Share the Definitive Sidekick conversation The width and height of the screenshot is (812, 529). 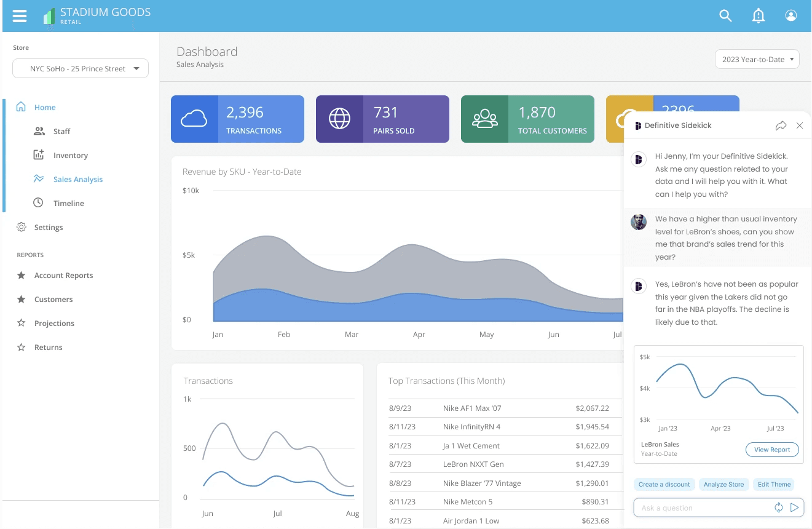click(x=781, y=125)
